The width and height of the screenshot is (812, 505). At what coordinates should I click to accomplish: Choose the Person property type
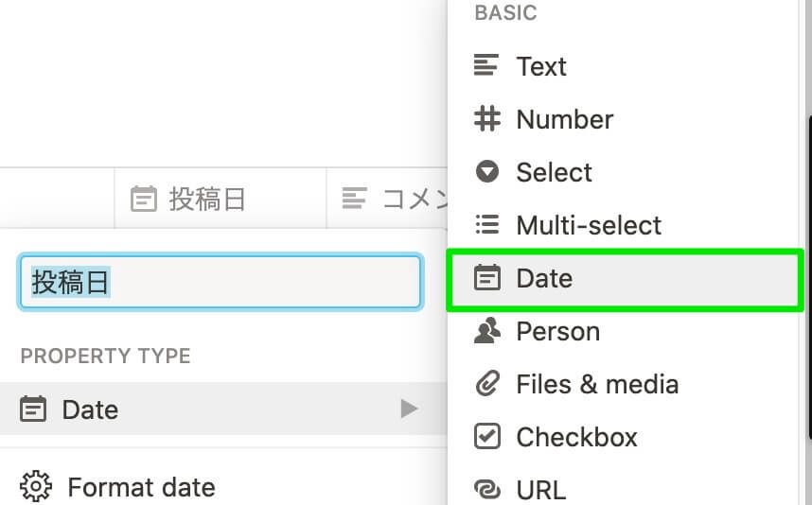click(623, 331)
